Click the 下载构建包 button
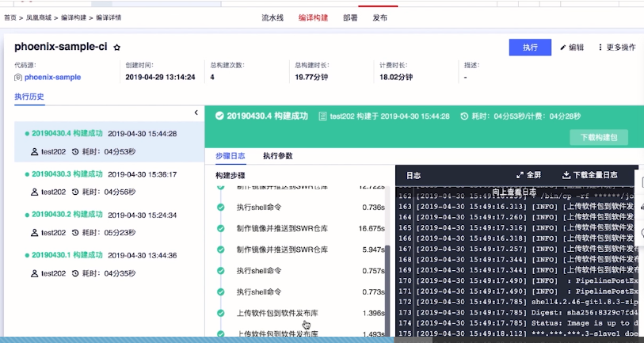This screenshot has height=343, width=644. coord(599,137)
